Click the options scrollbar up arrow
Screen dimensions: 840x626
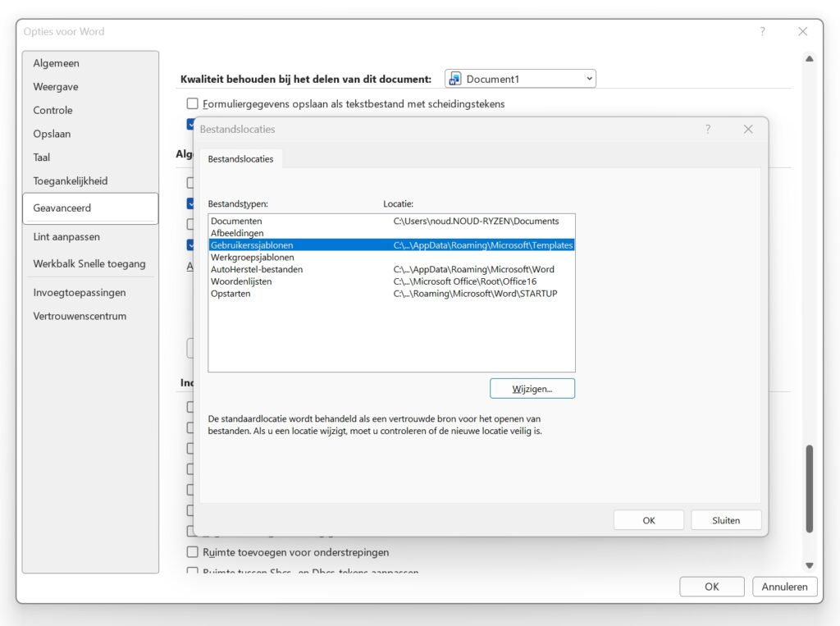(810, 58)
